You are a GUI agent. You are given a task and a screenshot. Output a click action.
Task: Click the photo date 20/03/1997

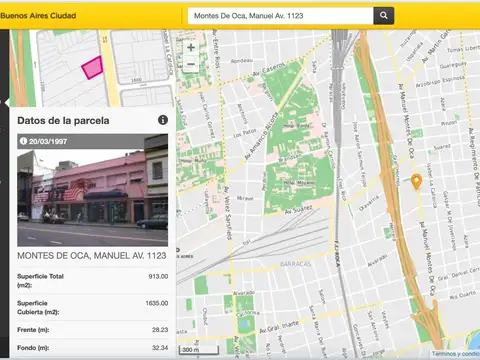point(48,141)
